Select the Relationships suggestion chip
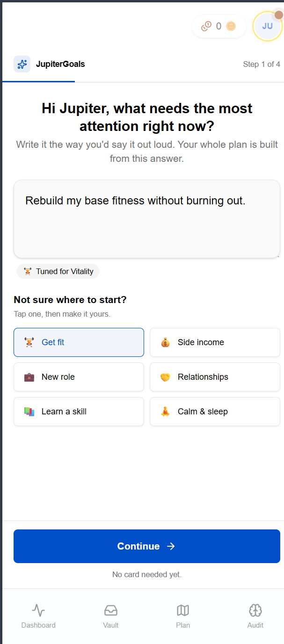This screenshot has height=644, width=284. click(x=215, y=377)
